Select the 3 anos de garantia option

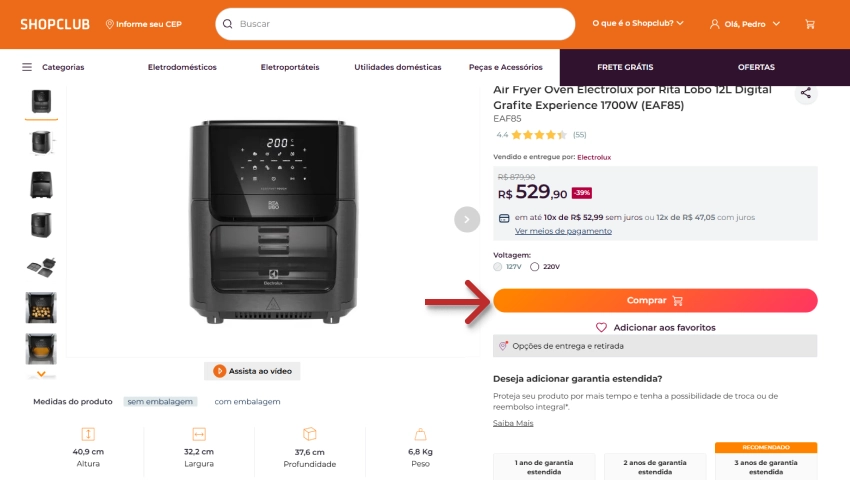[766, 465]
